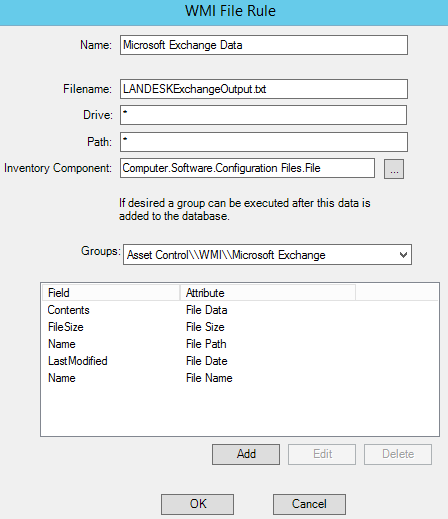Click the Path input field
The image size is (448, 519).
coord(264,142)
